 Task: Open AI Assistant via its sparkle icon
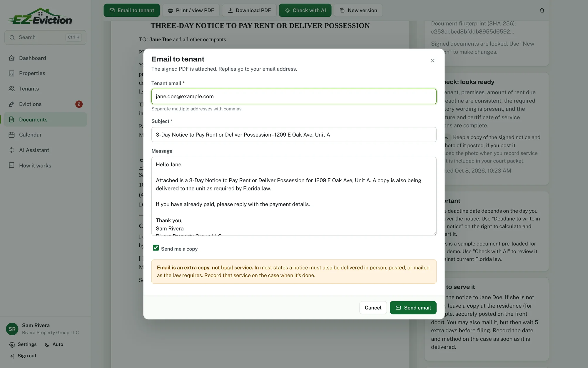click(x=11, y=150)
